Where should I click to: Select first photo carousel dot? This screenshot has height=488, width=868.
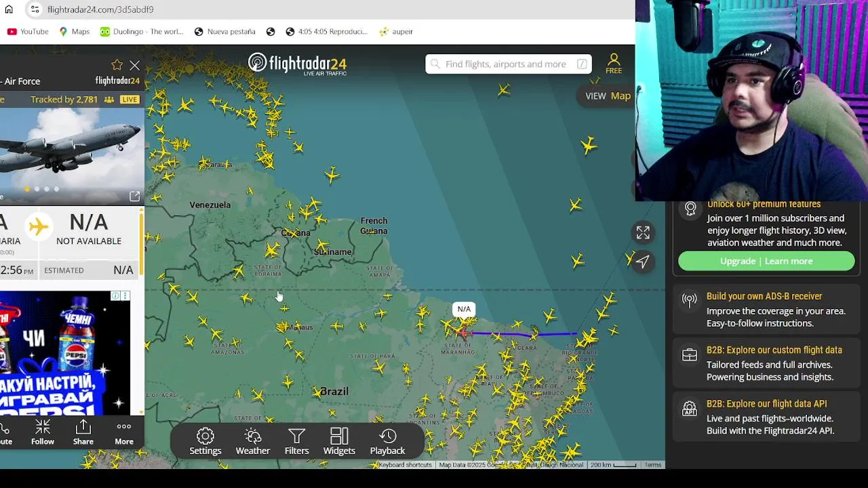click(27, 189)
